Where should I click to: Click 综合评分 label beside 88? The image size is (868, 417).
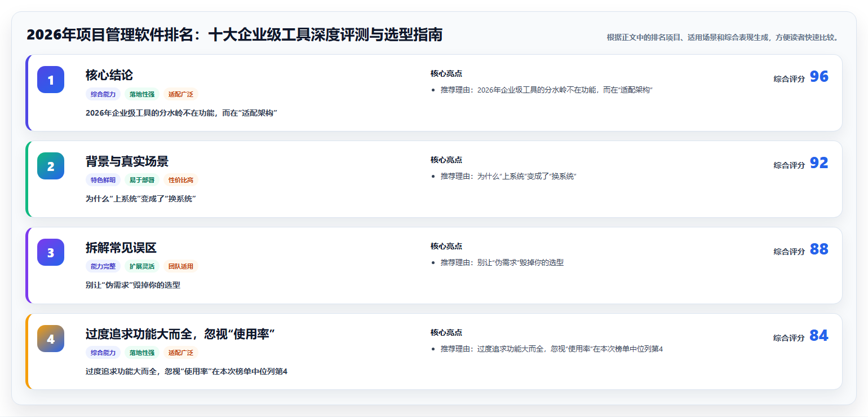[x=789, y=252]
